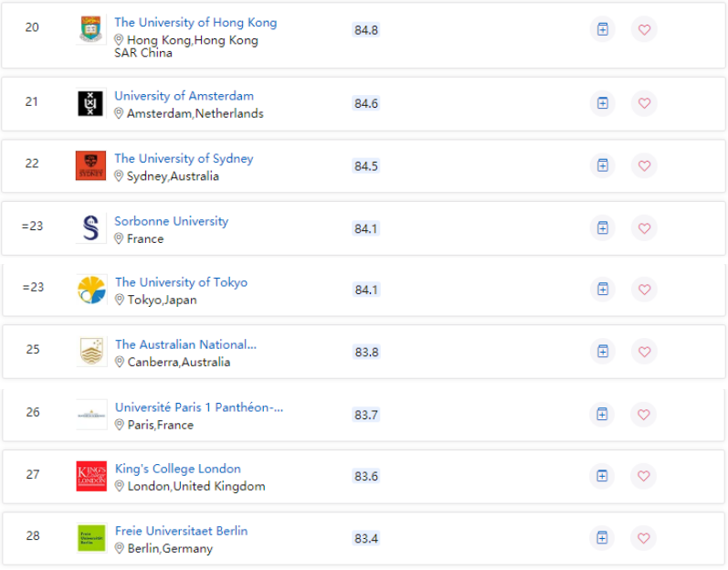Add University of Sydney to compare list
Viewport: 728px width, 570px height.
pos(602,165)
